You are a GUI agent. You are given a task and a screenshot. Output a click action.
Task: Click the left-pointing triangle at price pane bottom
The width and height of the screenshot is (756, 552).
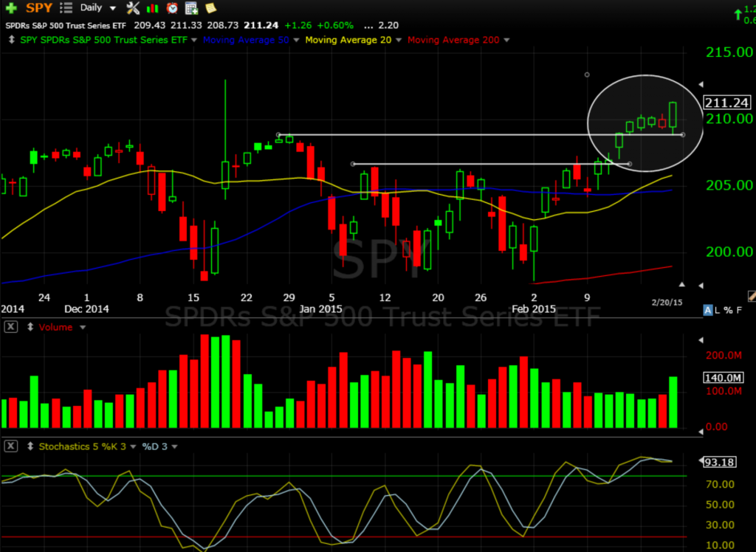[701, 286]
